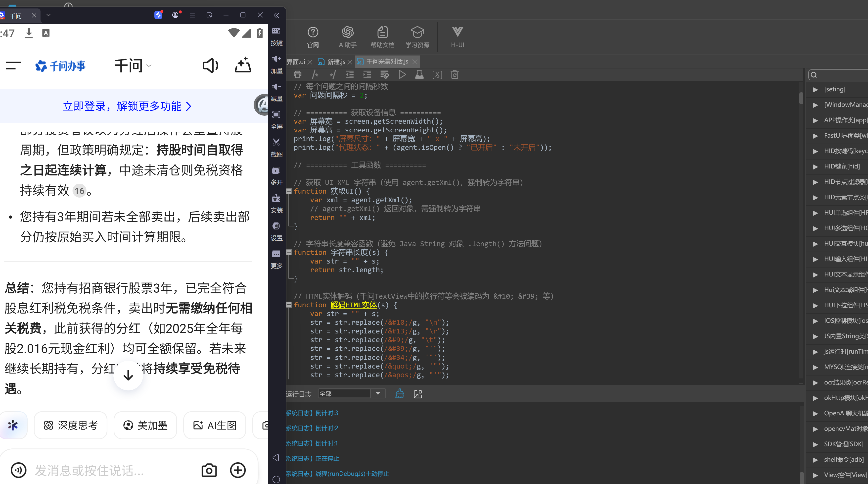Expand the SDK管理[SDK] tree node

(x=816, y=444)
